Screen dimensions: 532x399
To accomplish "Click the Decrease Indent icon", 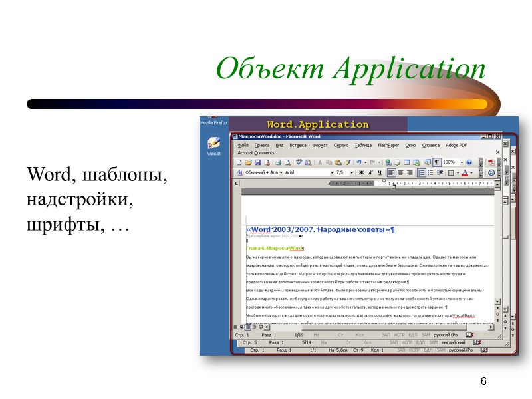I will coord(440,172).
